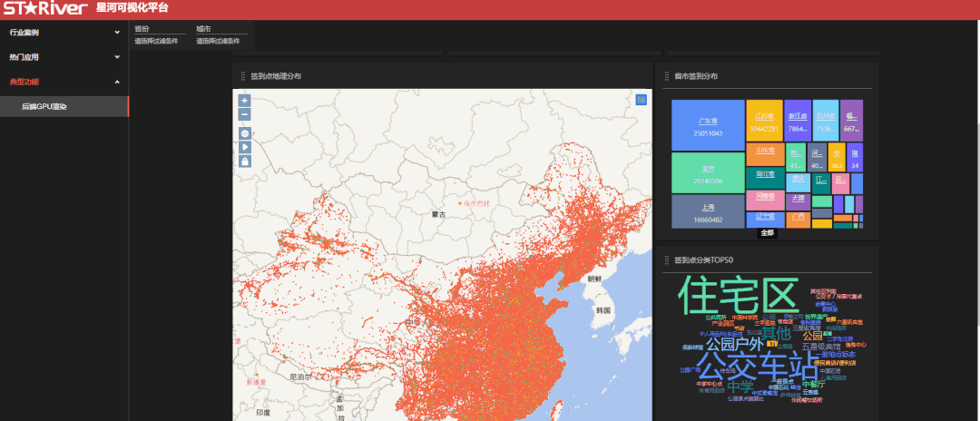The image size is (980, 421).
Task: Click the 广东省 treemap block
Action: (708, 125)
